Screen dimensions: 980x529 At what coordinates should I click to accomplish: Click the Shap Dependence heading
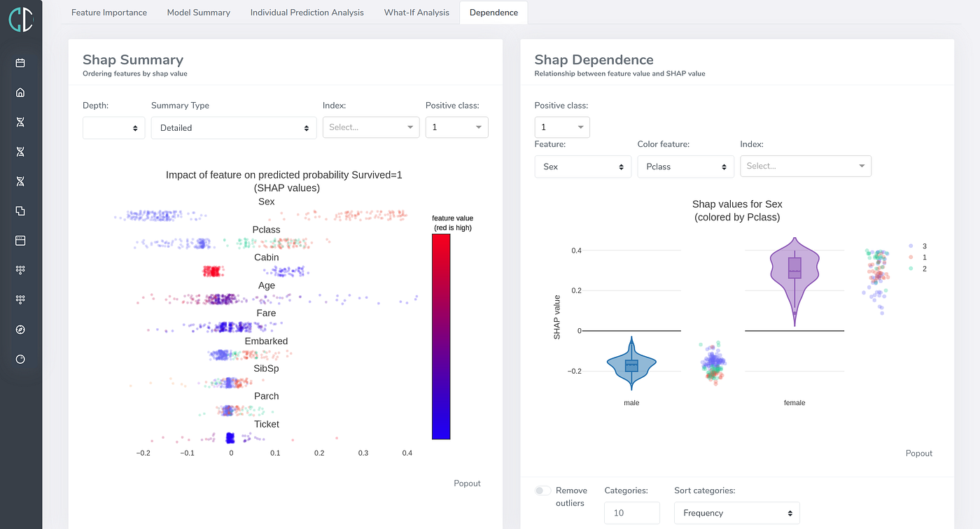pos(594,60)
